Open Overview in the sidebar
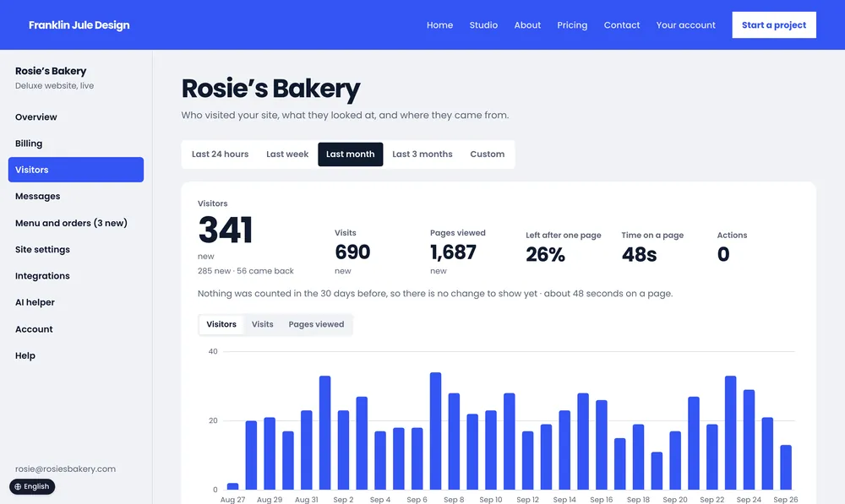 click(x=76, y=117)
